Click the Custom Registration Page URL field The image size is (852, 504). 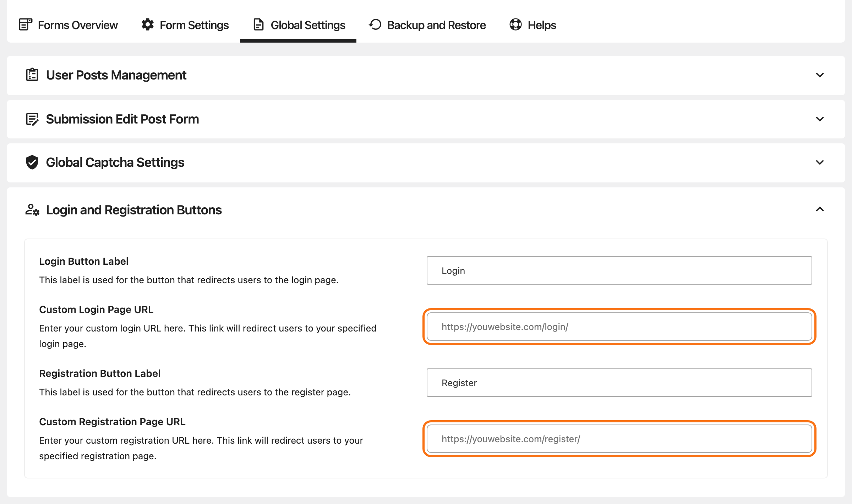(x=619, y=439)
